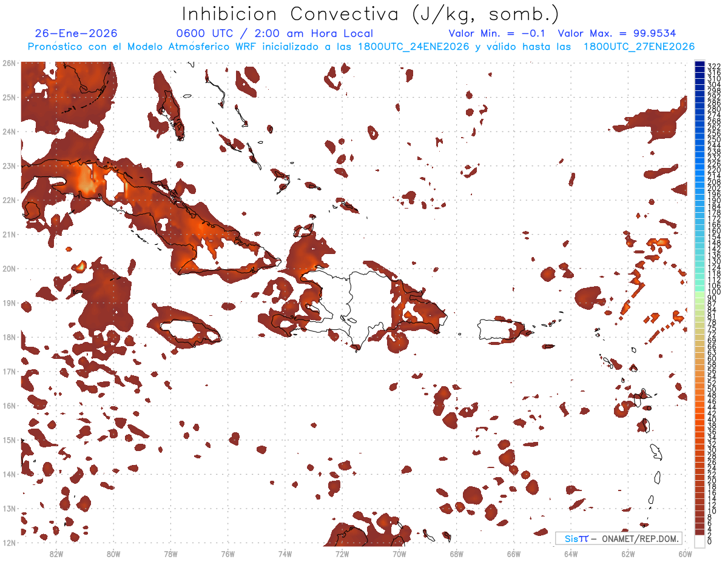Viewport: 728px width, 562px height.
Task: Click the 19N latitude label
Action: [x=9, y=303]
